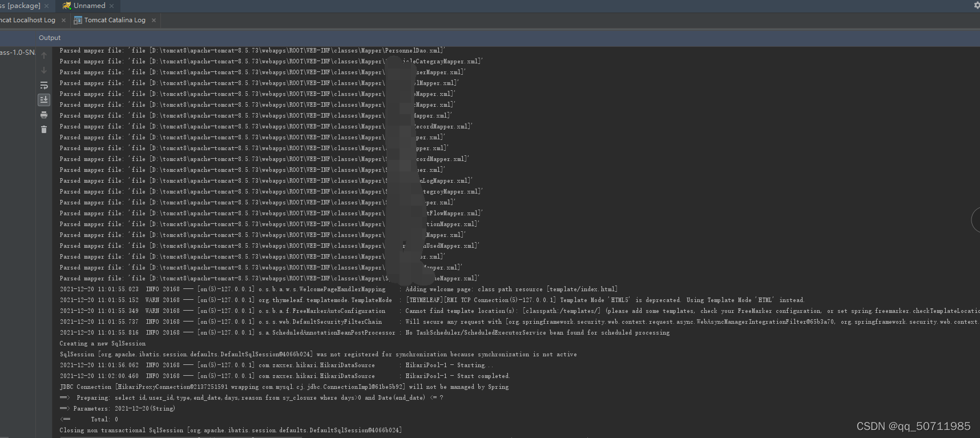The width and height of the screenshot is (980, 438).
Task: Click the DefaultSecurityFilterChain log line
Action: [519, 322]
